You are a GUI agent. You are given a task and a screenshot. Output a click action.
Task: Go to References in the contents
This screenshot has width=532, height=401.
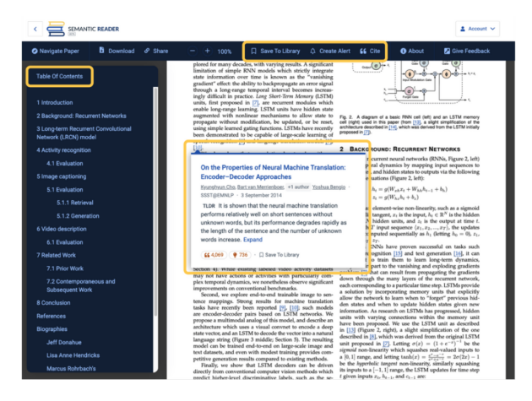tap(52, 316)
